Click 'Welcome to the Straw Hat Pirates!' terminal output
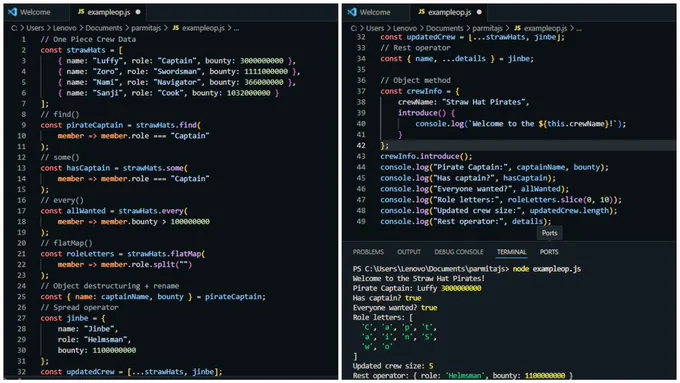 point(418,278)
